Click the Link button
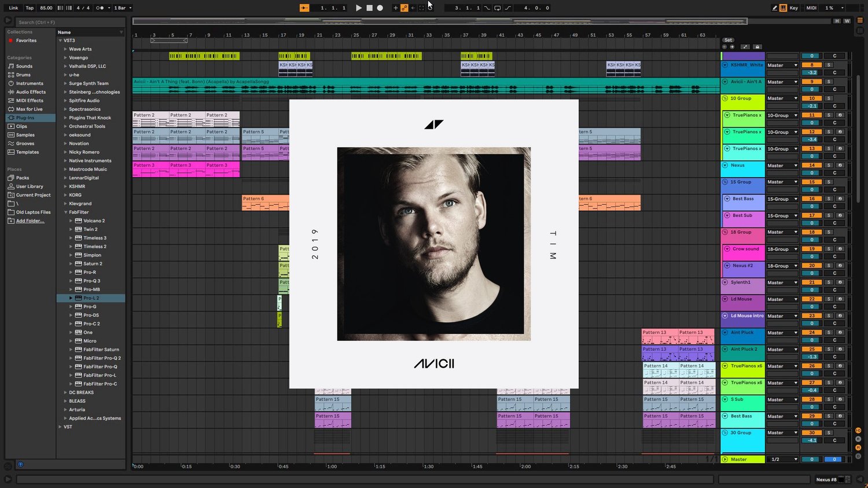 [x=13, y=8]
